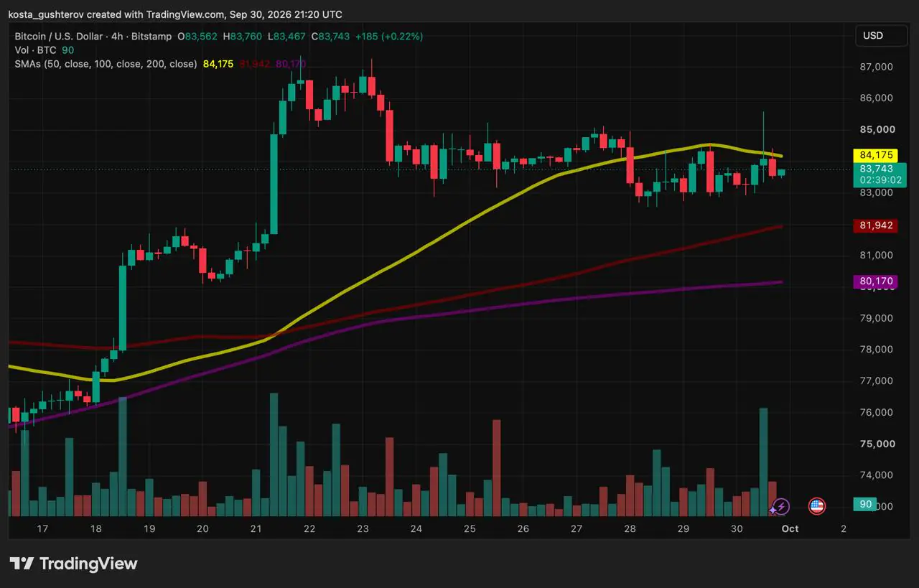The width and height of the screenshot is (919, 588).
Task: Click the +185 (+0.22%) change value
Action: [388, 36]
